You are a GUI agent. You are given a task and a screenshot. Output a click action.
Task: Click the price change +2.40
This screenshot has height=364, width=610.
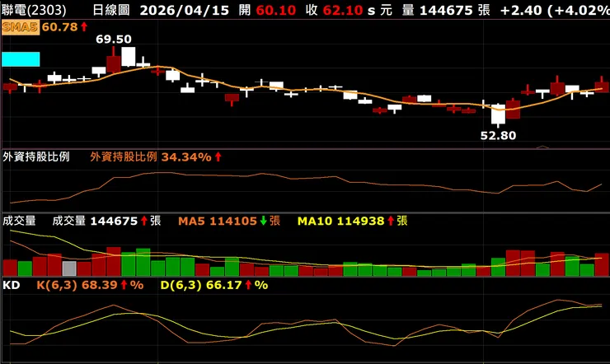pyautogui.click(x=521, y=10)
